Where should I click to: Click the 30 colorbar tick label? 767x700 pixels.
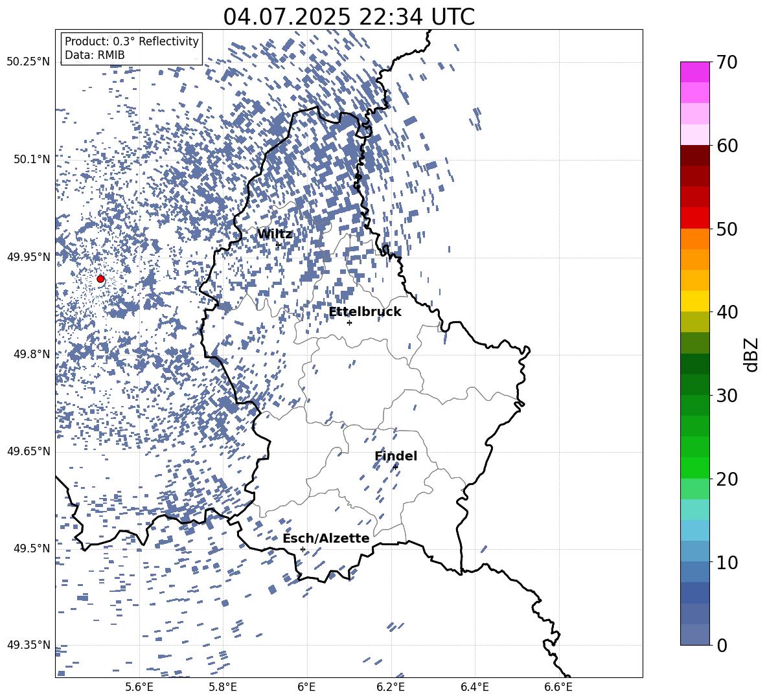pyautogui.click(x=727, y=396)
